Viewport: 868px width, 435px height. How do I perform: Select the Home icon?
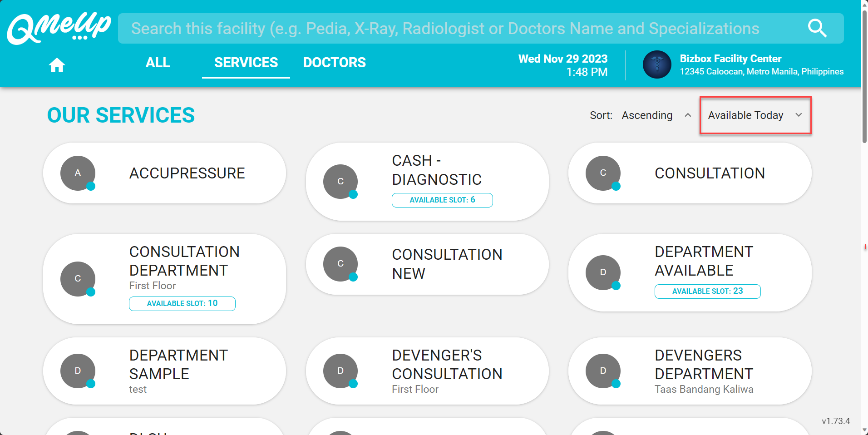57,64
